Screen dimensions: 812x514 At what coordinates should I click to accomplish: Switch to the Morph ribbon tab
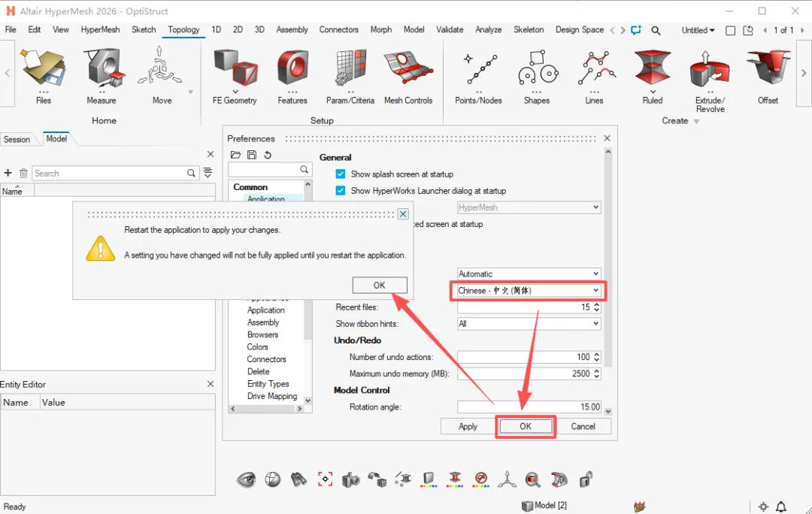[x=381, y=29]
